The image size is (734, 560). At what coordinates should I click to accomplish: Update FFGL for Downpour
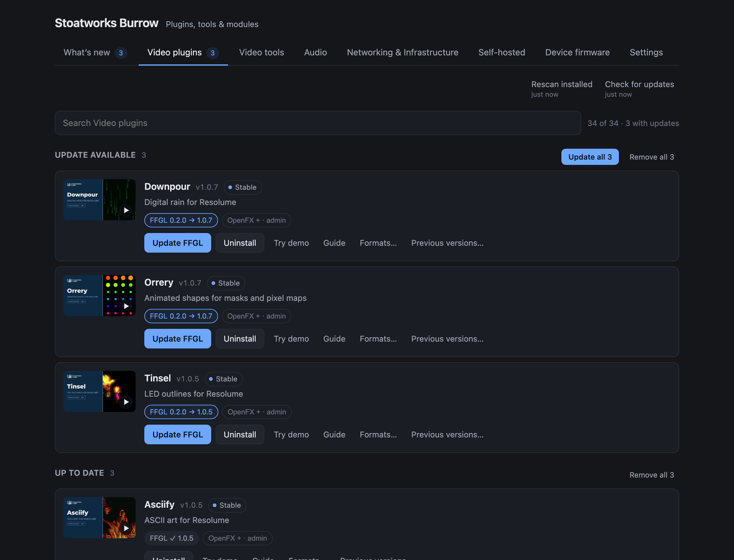[178, 243]
